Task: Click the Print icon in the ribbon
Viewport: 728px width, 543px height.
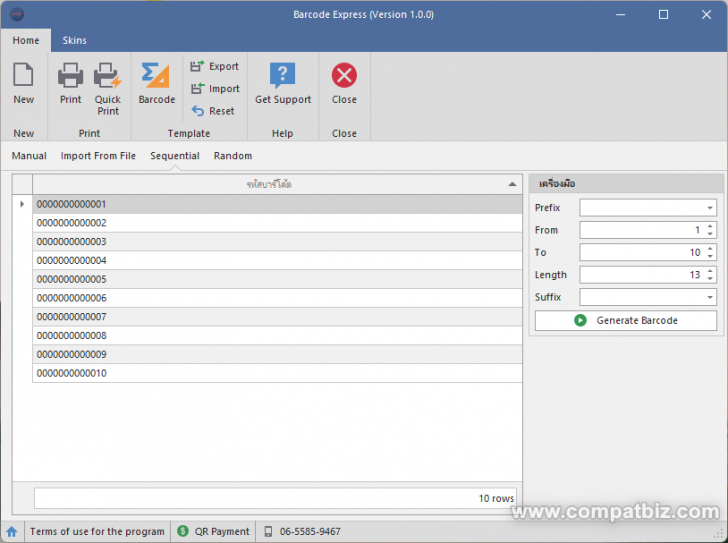Action: (70, 75)
